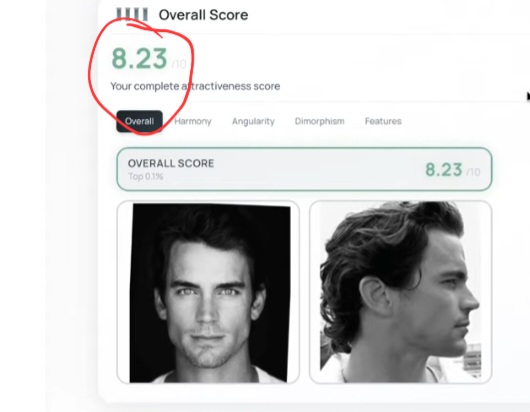Click the /10 inside the score card

(x=473, y=172)
